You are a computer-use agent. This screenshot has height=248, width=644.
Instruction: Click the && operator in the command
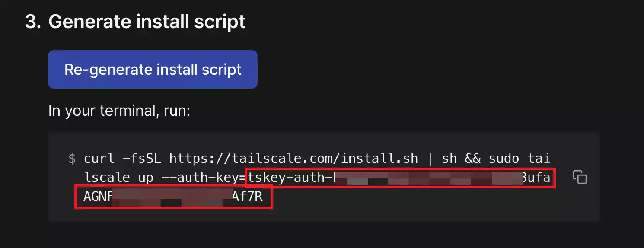(472, 158)
